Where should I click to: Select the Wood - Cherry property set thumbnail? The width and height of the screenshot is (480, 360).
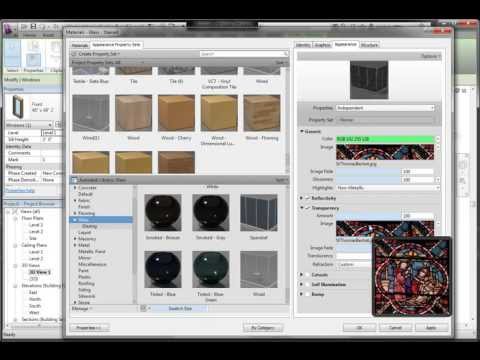176,113
